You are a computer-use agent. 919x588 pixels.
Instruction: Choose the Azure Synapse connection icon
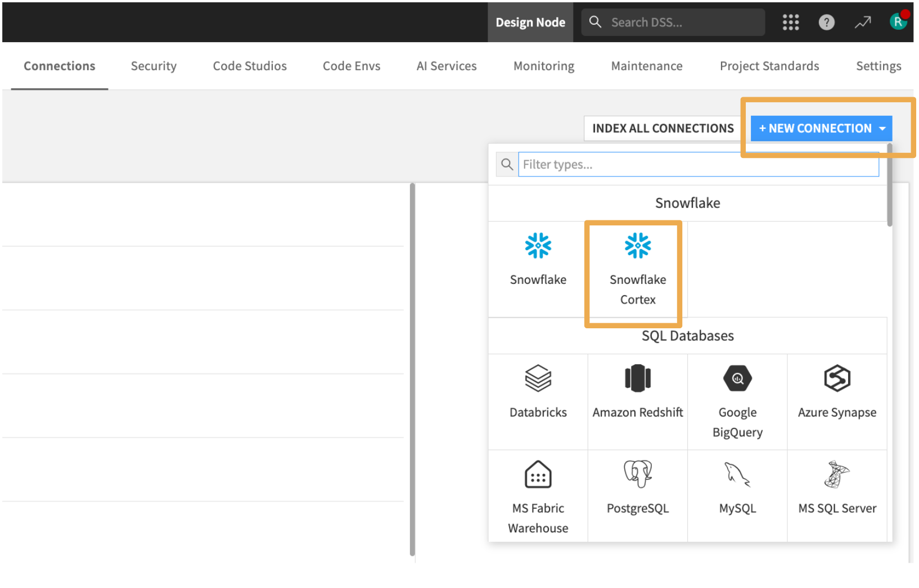pos(837,378)
